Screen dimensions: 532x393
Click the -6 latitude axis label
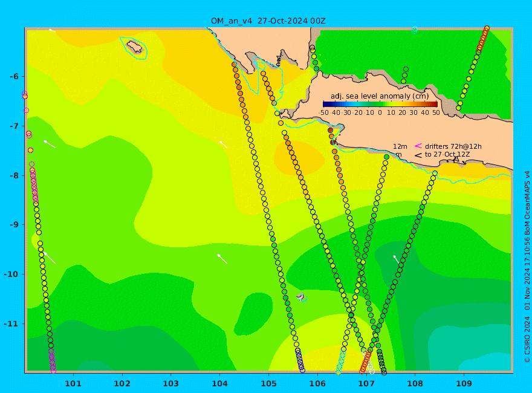14,77
